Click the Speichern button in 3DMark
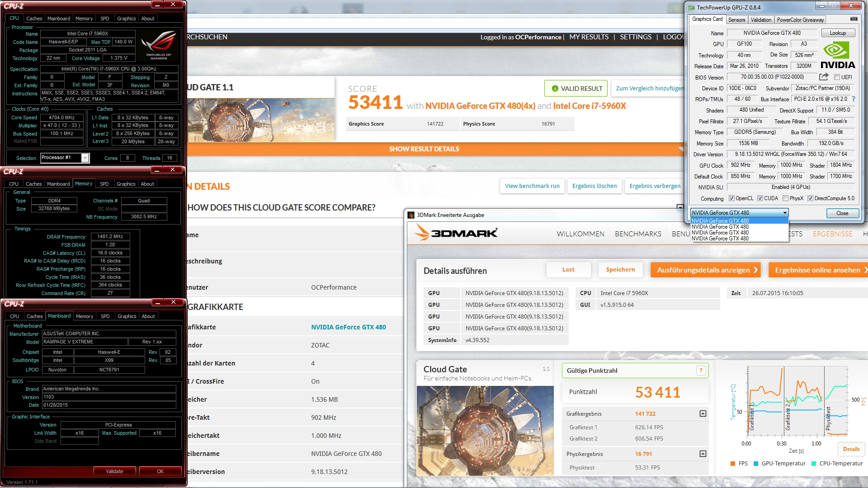 pyautogui.click(x=620, y=270)
